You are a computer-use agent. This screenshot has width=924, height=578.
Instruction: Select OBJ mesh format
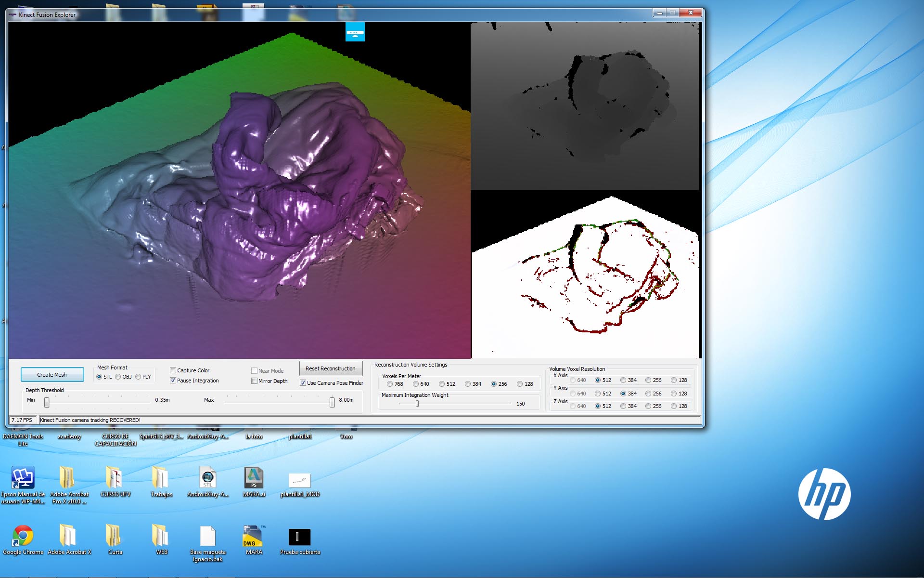(118, 377)
